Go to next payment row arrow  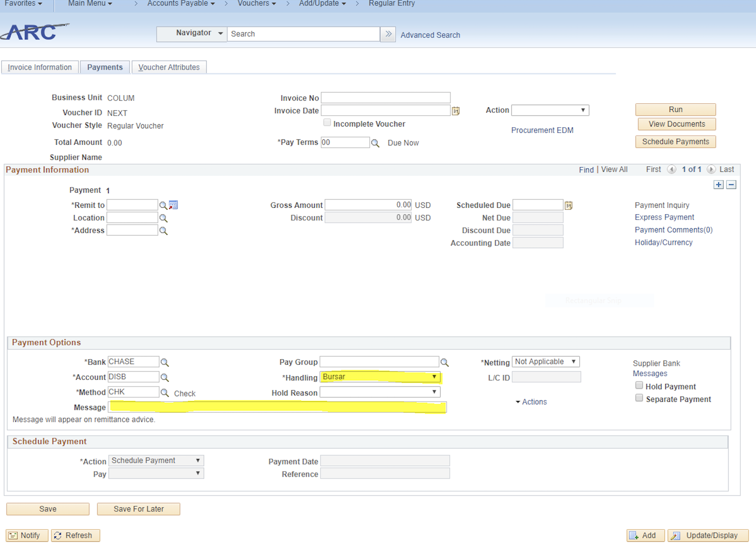coord(711,169)
